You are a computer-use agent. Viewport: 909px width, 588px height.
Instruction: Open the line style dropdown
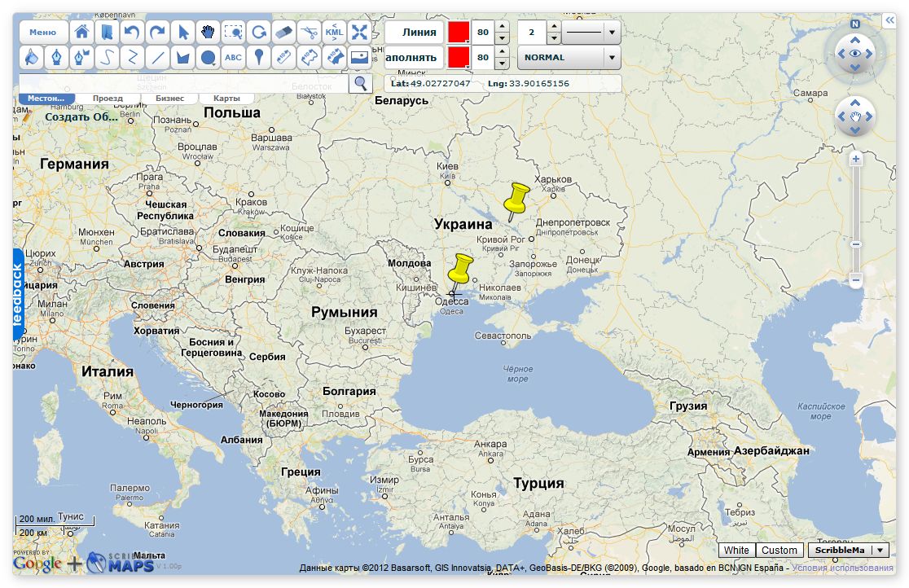pos(611,33)
